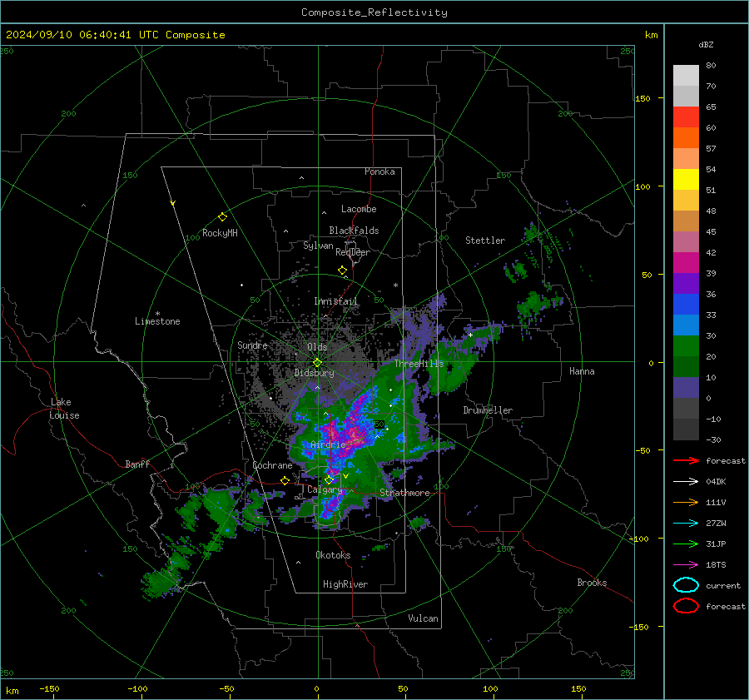Viewport: 749px width, 700px height.
Task: Pick the purple dBZ swatch
Action: pos(686,283)
